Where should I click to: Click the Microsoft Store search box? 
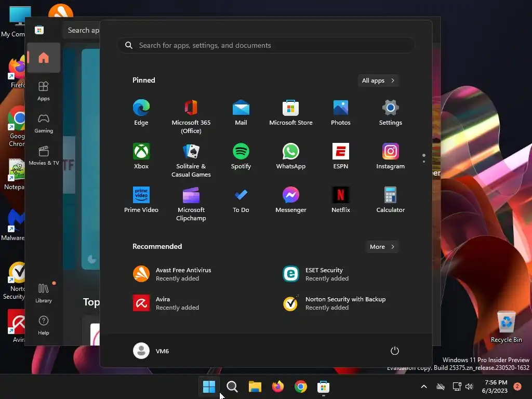click(82, 30)
